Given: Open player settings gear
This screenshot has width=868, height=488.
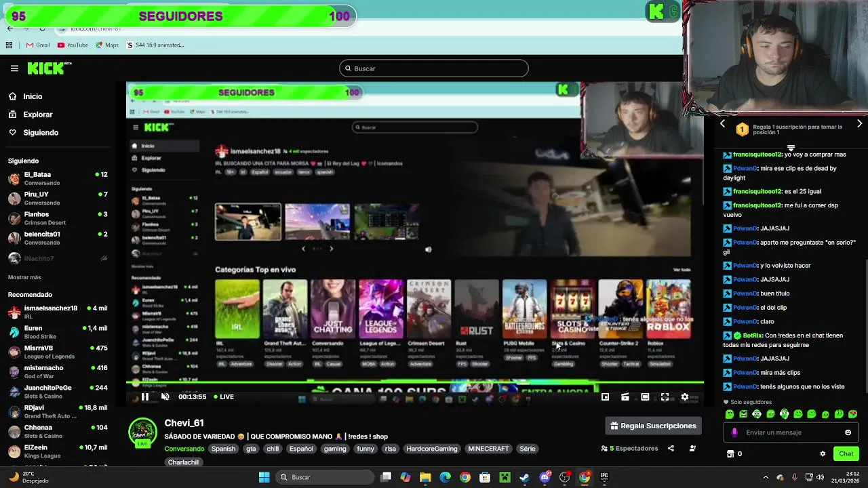Looking at the screenshot, I should pos(685,397).
